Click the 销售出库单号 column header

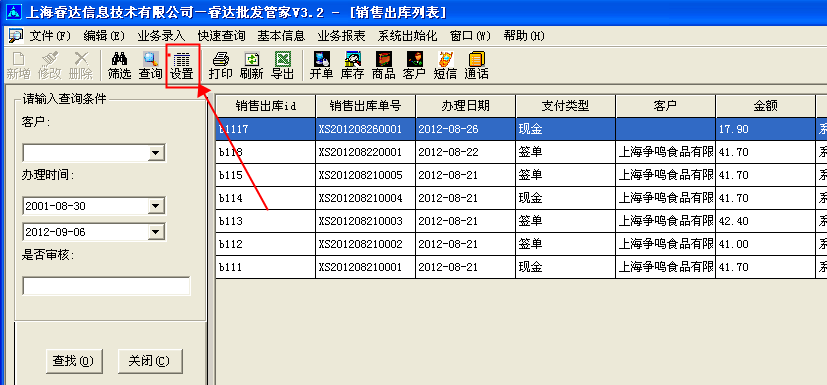[x=366, y=106]
